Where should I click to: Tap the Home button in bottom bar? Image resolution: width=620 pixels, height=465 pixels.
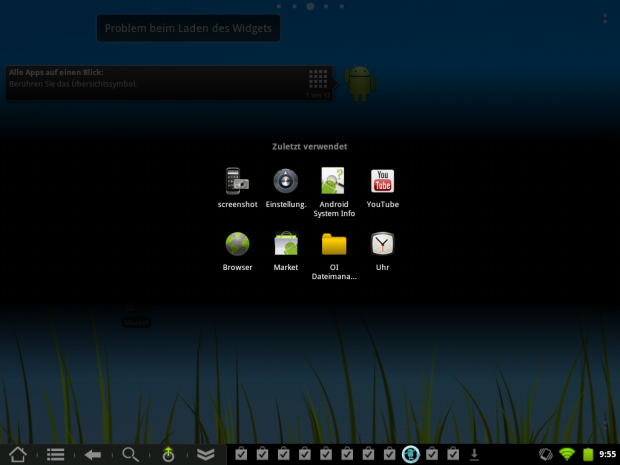[18, 454]
